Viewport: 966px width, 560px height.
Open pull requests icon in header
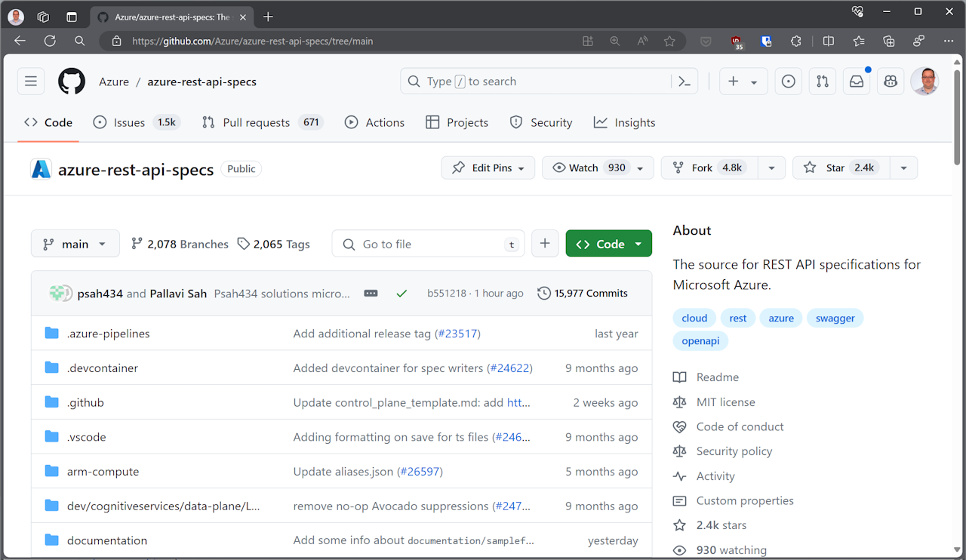[823, 82]
